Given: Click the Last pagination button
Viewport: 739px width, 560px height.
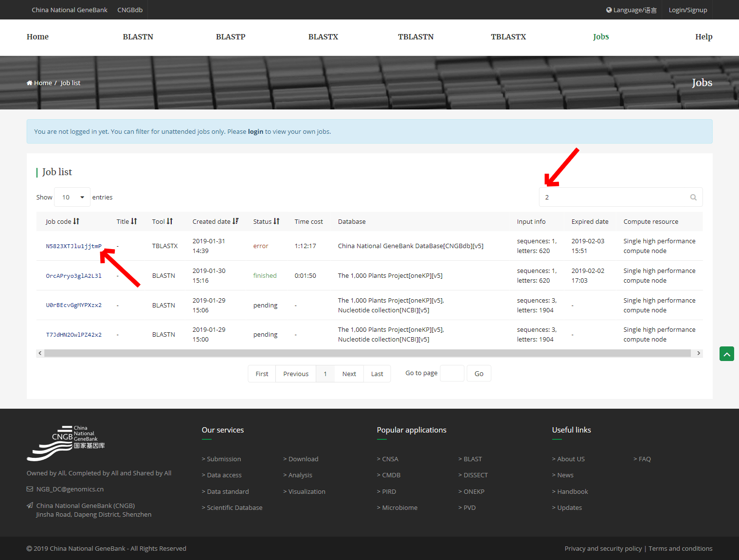Looking at the screenshot, I should [377, 374].
